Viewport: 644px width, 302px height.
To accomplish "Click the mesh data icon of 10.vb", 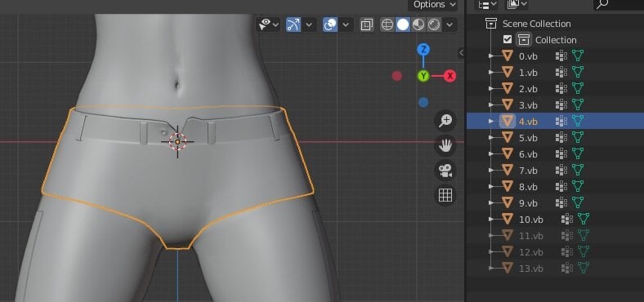I will (x=584, y=219).
